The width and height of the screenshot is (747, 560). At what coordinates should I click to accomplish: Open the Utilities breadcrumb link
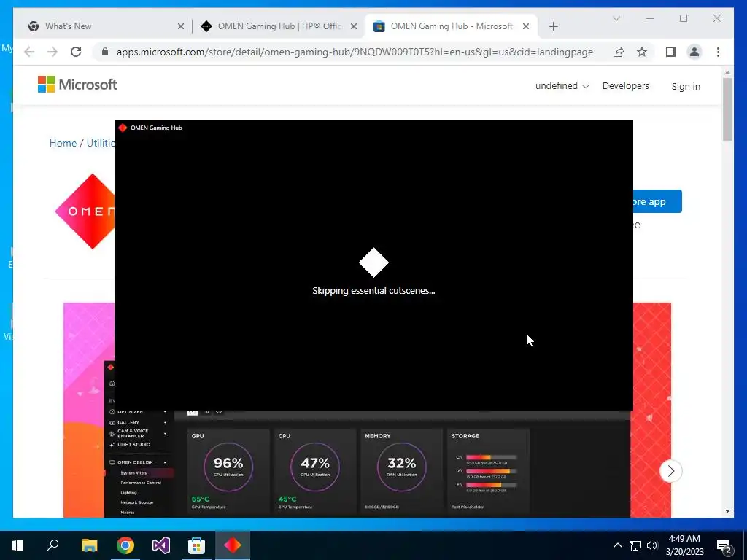tap(101, 143)
